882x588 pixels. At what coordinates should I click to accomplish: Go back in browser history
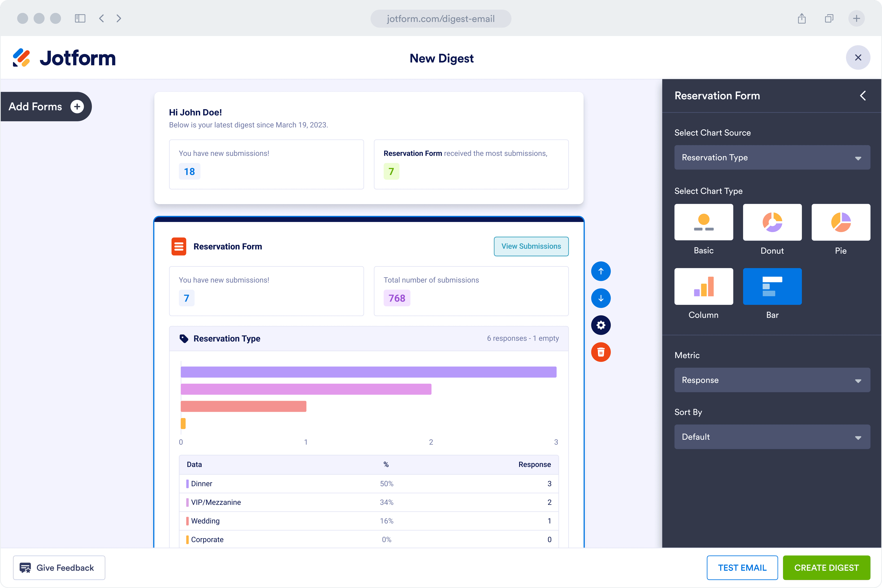[101, 18]
